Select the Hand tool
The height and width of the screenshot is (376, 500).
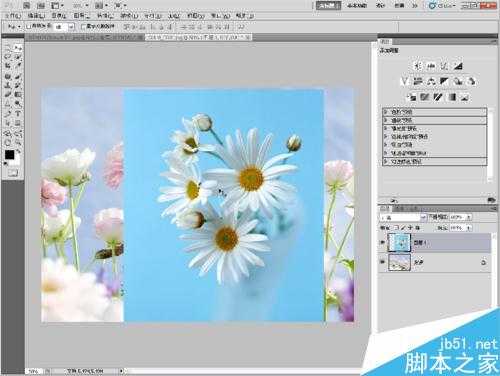click(x=8, y=143)
